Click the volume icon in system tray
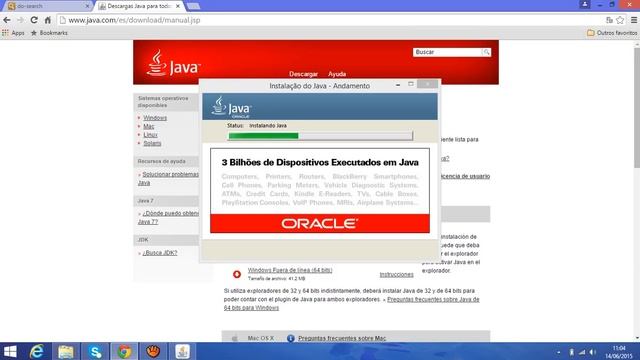The image size is (640, 360). click(x=593, y=352)
